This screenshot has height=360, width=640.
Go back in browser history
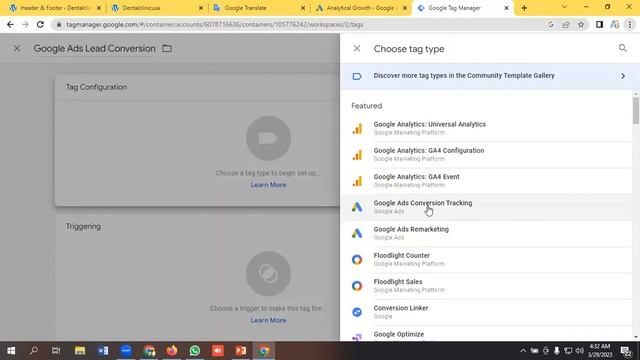10,24
